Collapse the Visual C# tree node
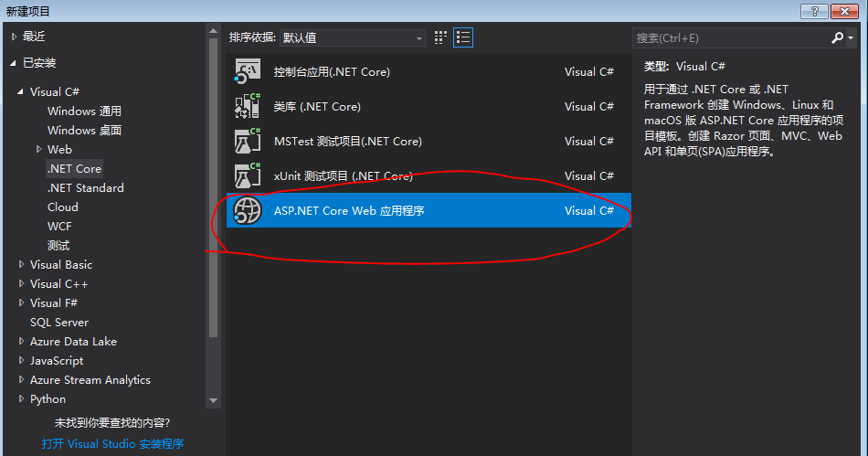 [20, 92]
